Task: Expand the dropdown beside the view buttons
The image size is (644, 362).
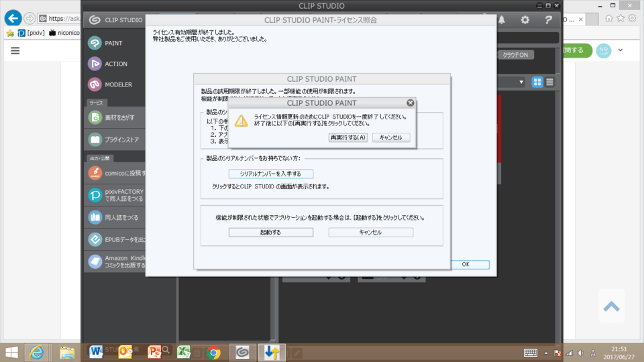Action: [521, 82]
